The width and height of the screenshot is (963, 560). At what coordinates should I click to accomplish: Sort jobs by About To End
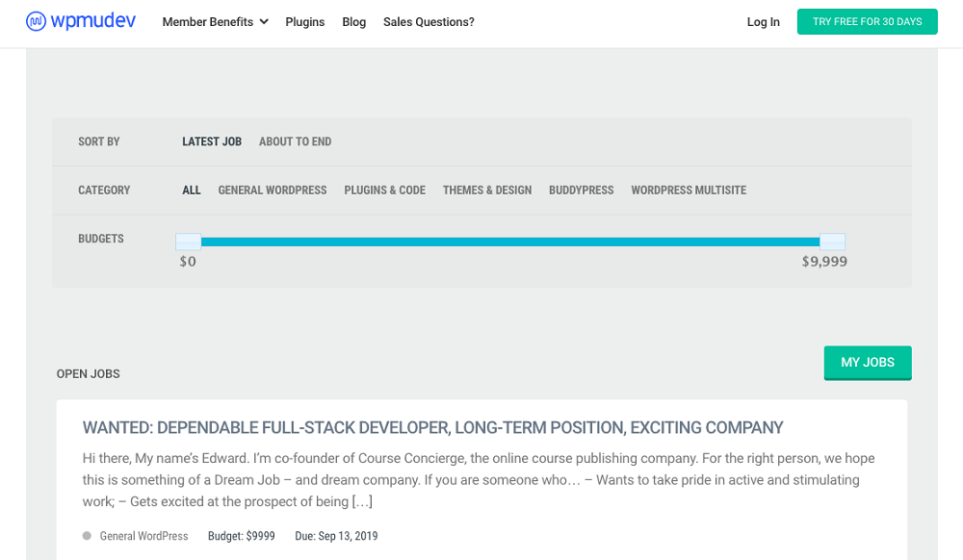295,141
